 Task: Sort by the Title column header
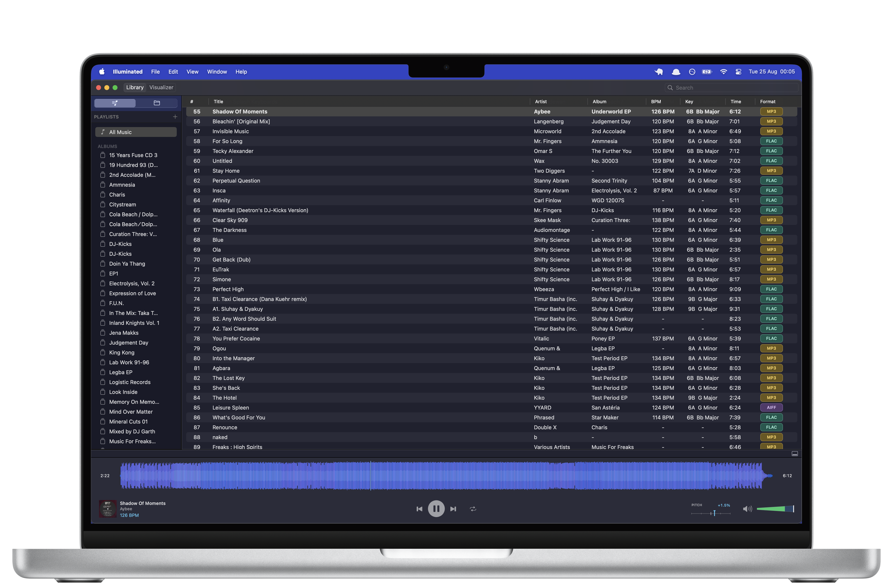coord(218,102)
